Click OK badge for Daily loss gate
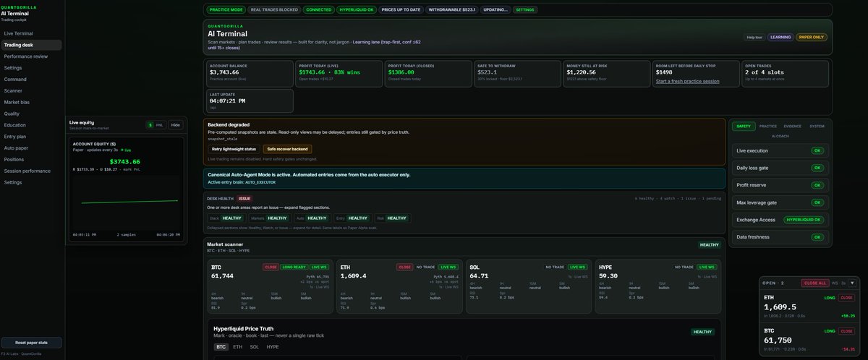Viewport: 868px width, 360px height. [817, 168]
